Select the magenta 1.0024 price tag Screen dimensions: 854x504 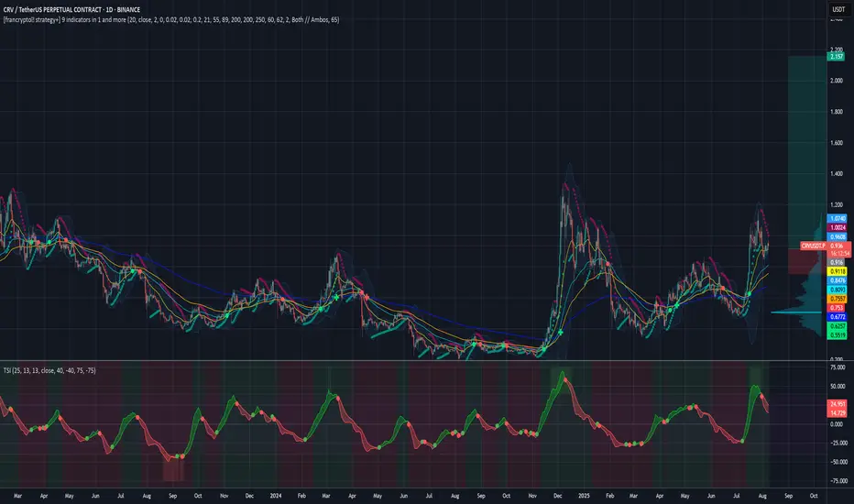(837, 227)
